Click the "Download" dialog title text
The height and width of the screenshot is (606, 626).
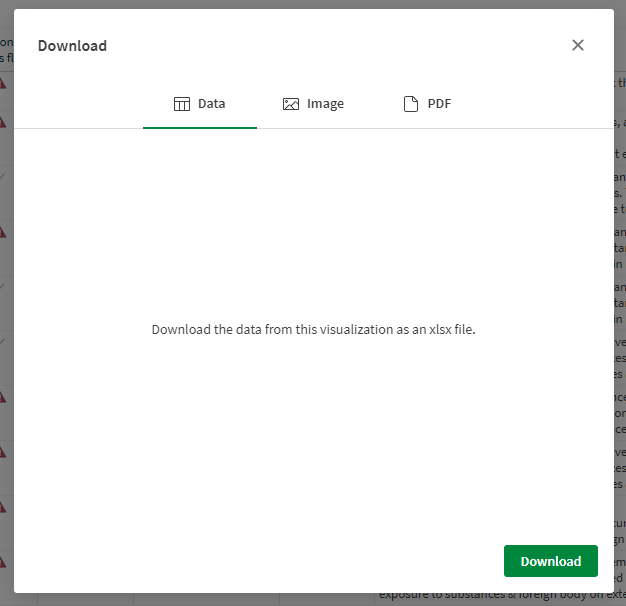[72, 46]
